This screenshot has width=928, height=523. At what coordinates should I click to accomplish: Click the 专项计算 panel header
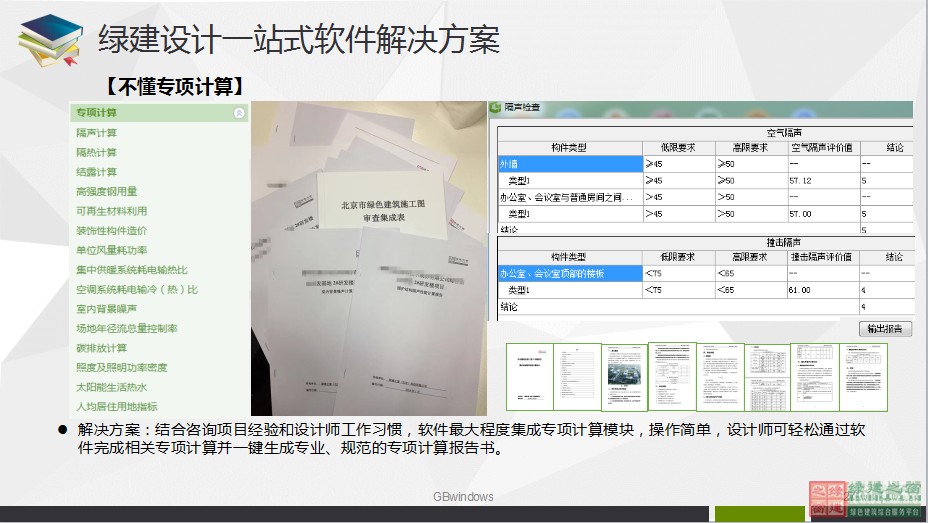(x=159, y=112)
